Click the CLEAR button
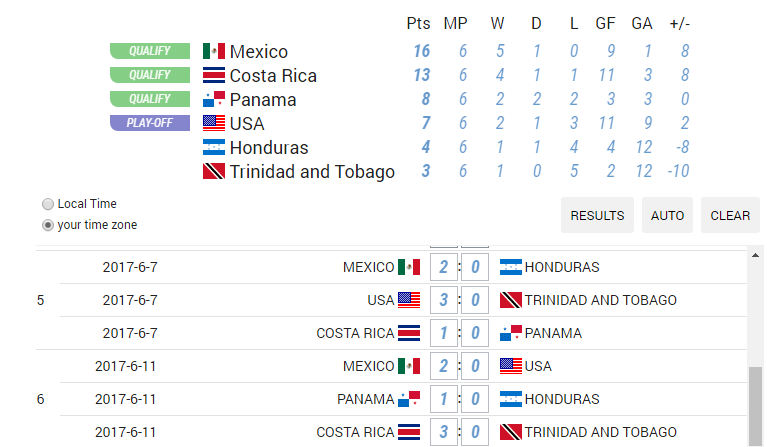 [730, 215]
